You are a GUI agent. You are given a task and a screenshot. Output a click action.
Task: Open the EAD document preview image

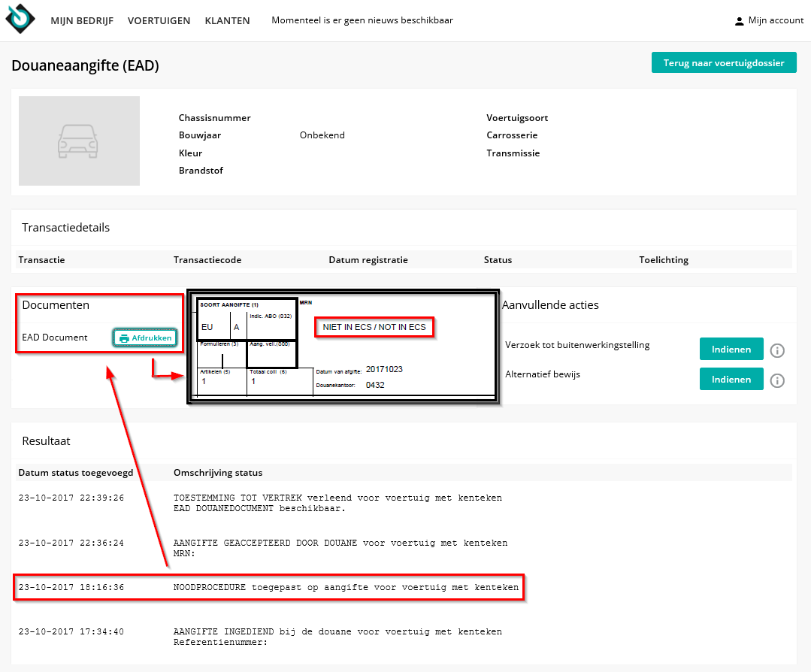coord(343,346)
